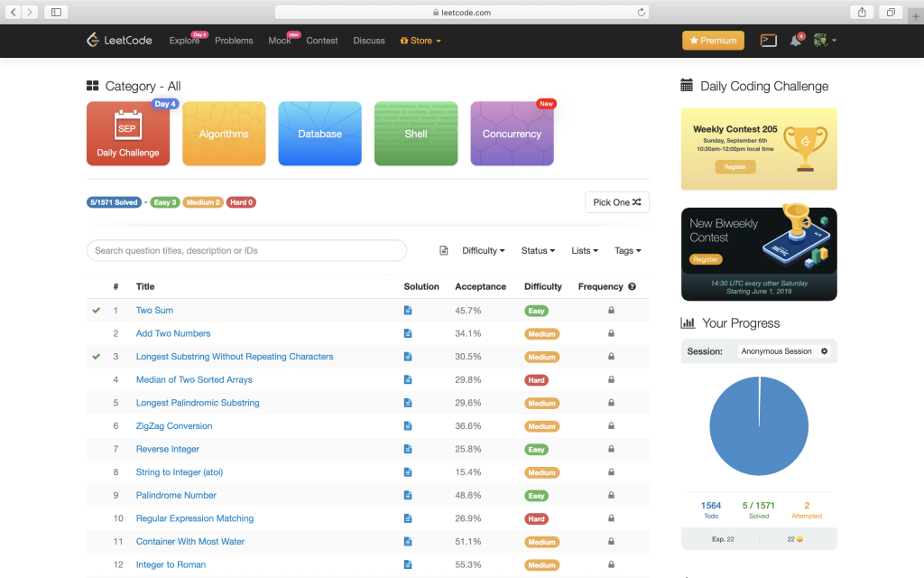
Task: Click the session settings gear icon
Action: click(825, 351)
